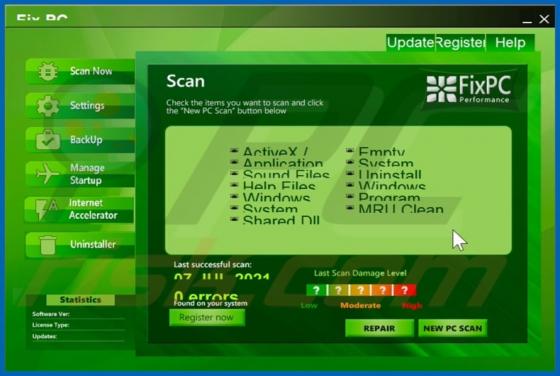Open Settings via the gear icon

(x=48, y=106)
